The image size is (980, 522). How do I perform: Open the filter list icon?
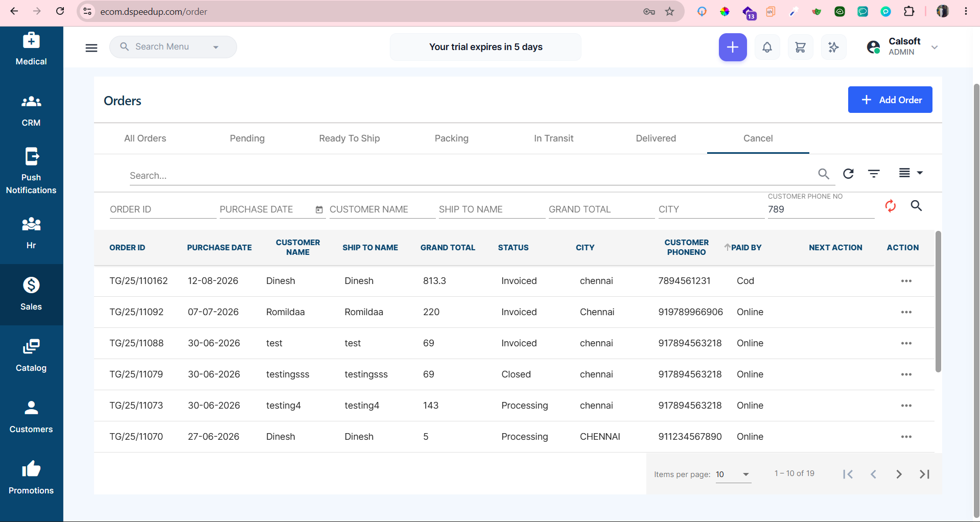coord(874,174)
